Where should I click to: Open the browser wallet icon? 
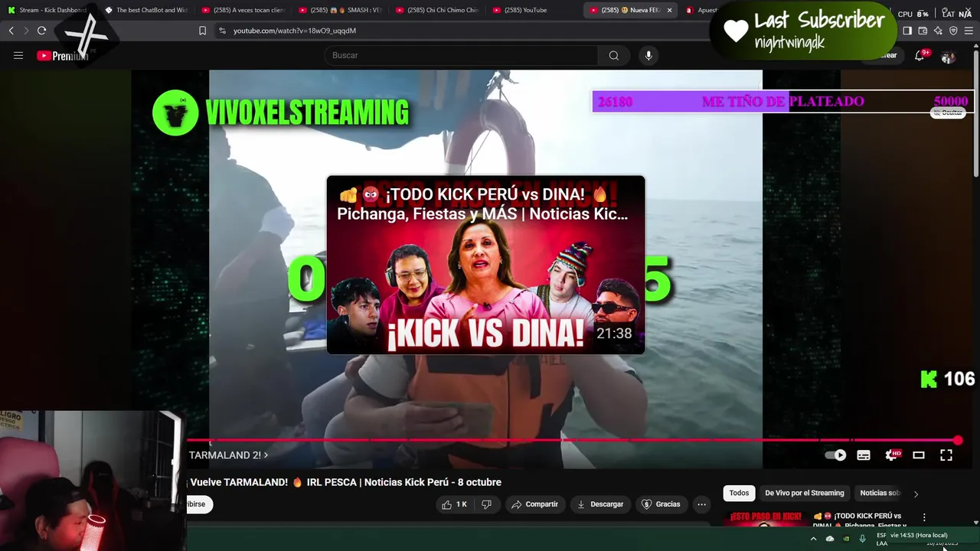click(x=923, y=31)
